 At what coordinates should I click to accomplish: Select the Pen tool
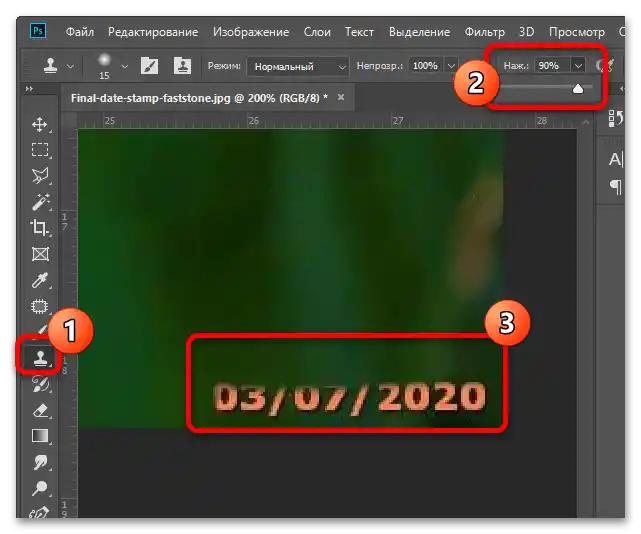click(40, 512)
